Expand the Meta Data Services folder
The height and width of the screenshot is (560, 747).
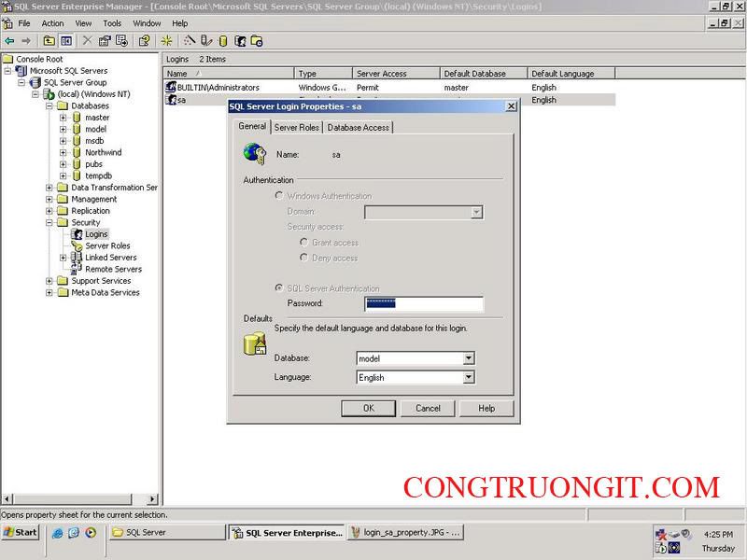[x=49, y=292]
